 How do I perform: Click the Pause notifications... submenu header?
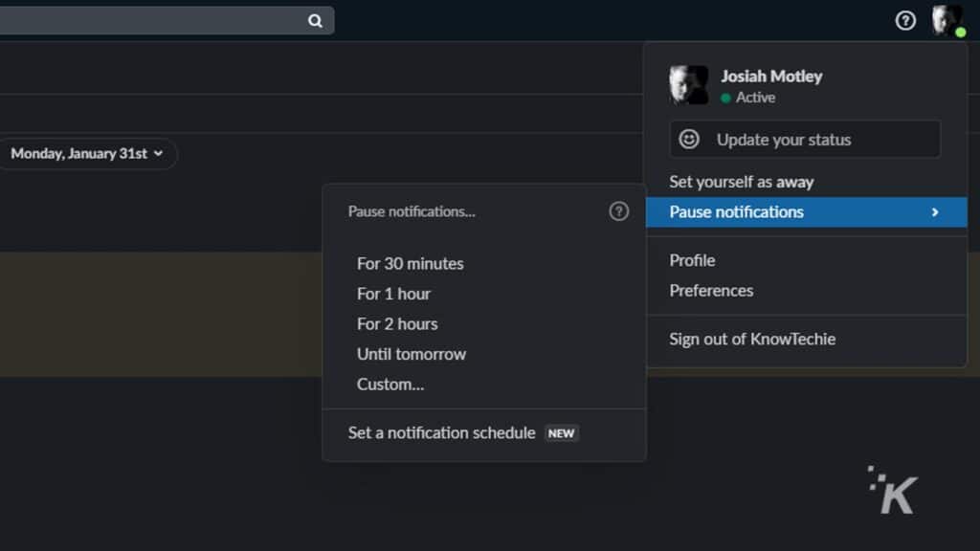(x=412, y=211)
